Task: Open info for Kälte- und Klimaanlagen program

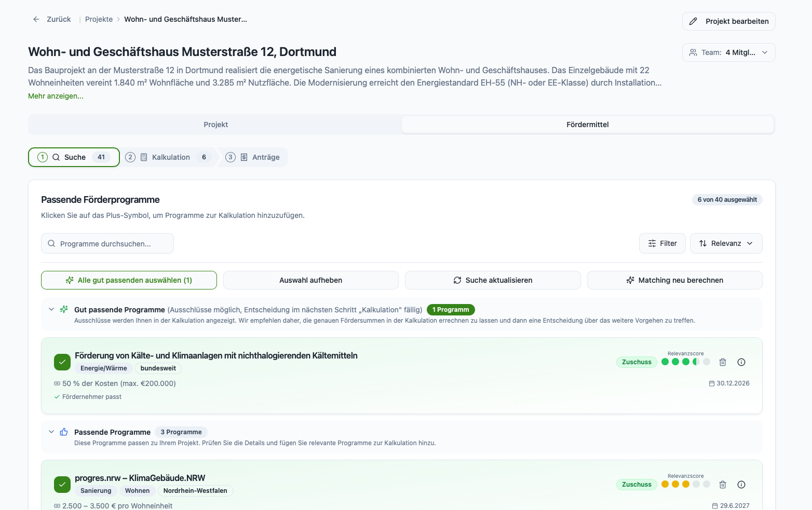Action: (741, 362)
